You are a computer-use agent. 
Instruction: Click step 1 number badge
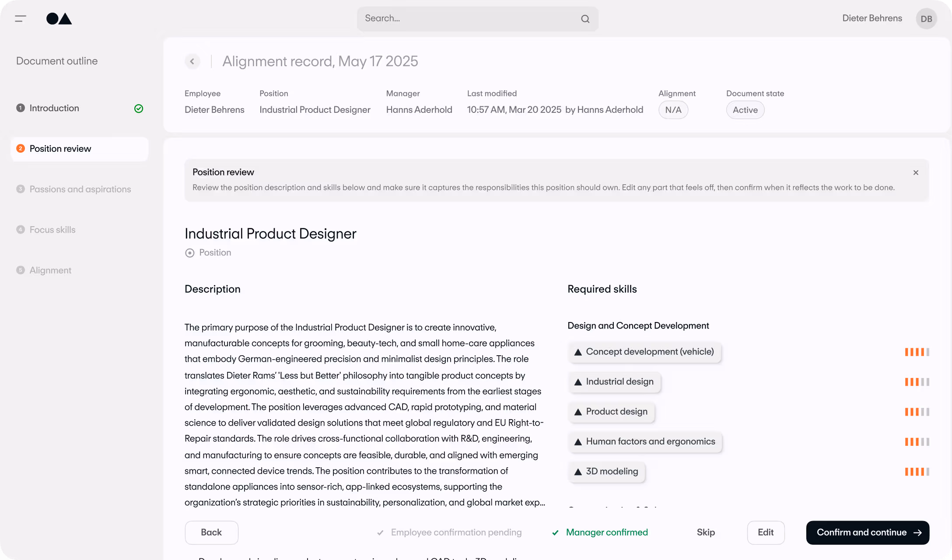(x=21, y=108)
